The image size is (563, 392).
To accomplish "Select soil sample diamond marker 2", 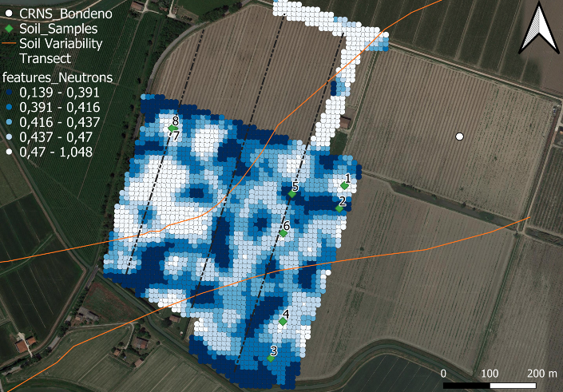I will [x=339, y=208].
